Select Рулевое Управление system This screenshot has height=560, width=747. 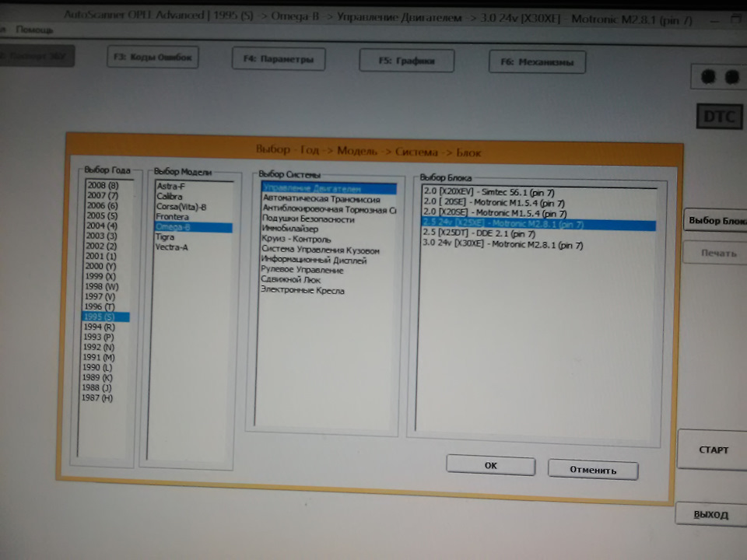coord(302,270)
